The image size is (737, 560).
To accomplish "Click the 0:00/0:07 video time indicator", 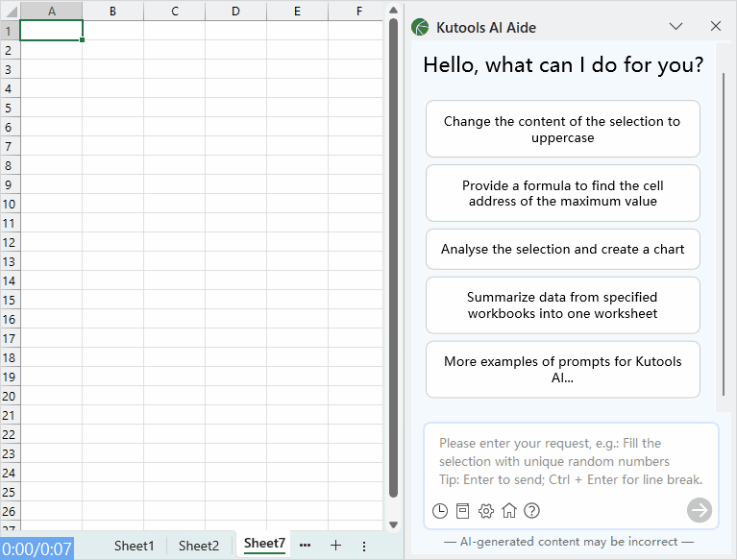I will point(37,548).
